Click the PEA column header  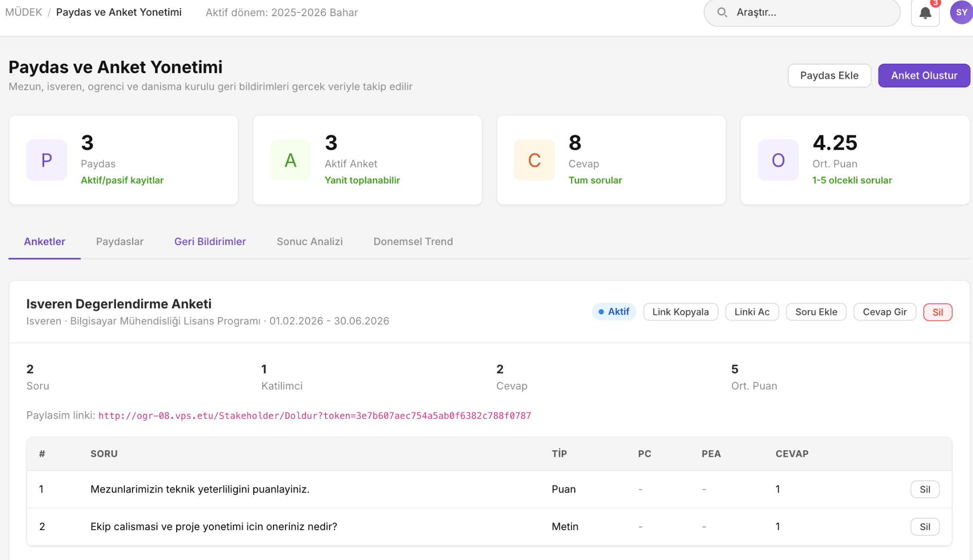click(711, 454)
